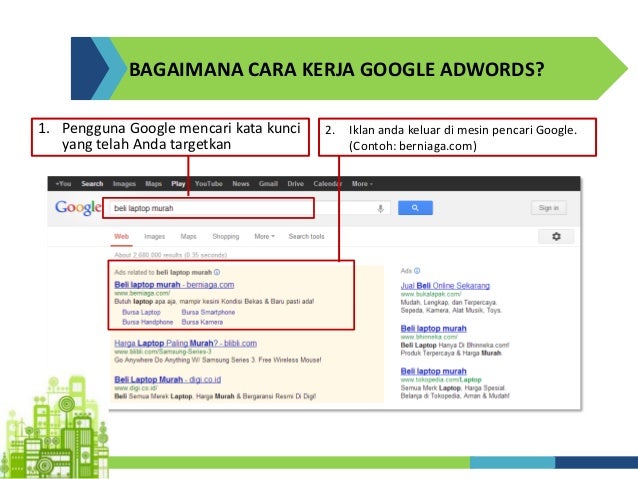The image size is (638, 479).
Task: Click the Bursa Kamera sitelink
Action: pyautogui.click(x=202, y=322)
